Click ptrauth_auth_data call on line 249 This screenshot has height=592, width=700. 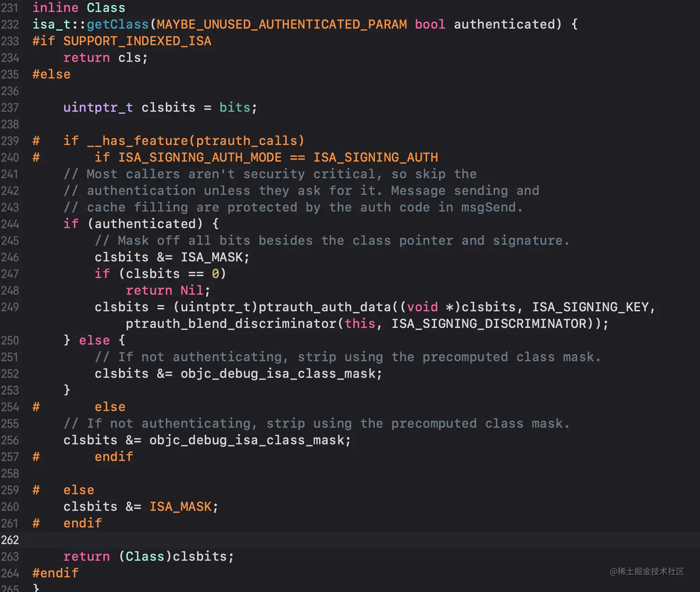[x=325, y=307]
